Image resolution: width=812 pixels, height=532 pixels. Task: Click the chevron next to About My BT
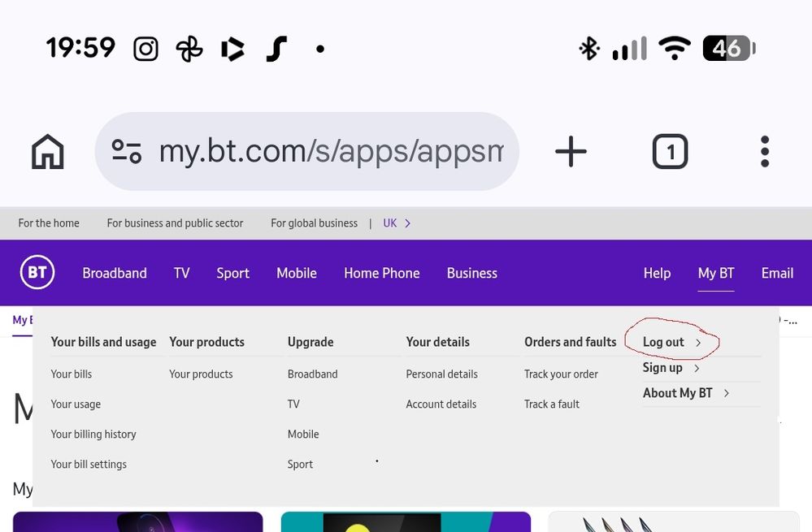[727, 393]
